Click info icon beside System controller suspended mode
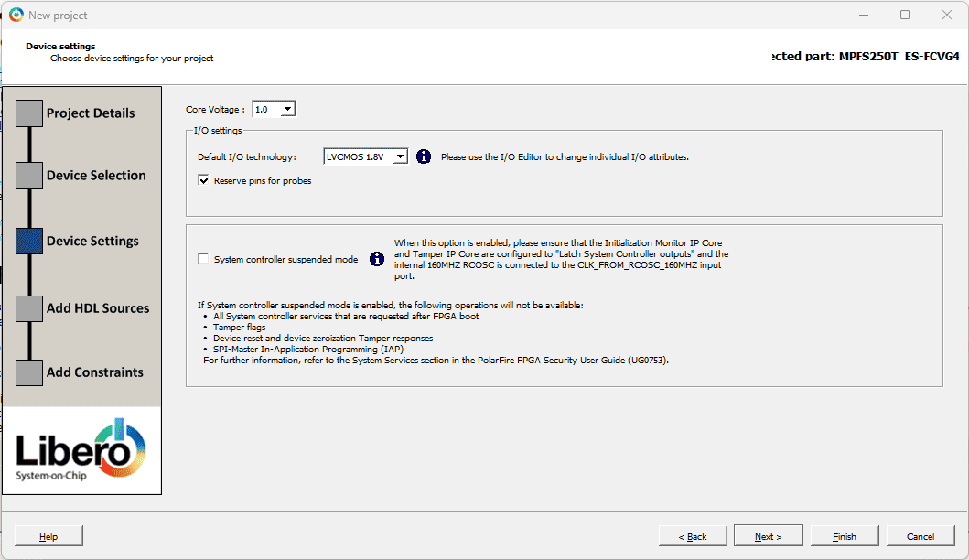The width and height of the screenshot is (969, 560). (377, 259)
